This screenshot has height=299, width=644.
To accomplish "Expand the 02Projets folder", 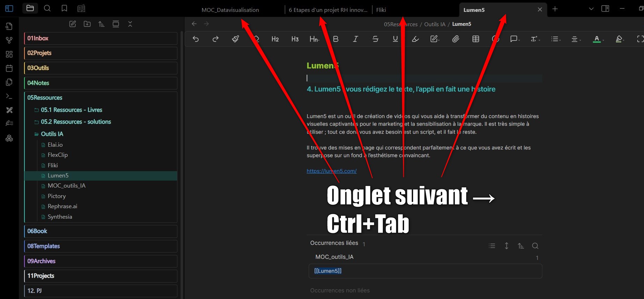I will pyautogui.click(x=101, y=53).
